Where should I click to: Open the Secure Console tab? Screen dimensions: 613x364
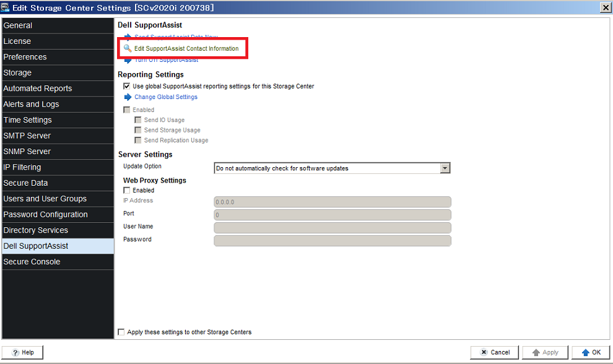[x=58, y=262]
